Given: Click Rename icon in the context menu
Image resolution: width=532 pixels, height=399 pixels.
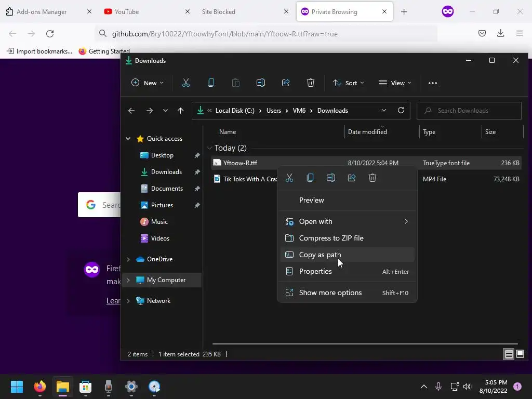Looking at the screenshot, I should point(331,178).
